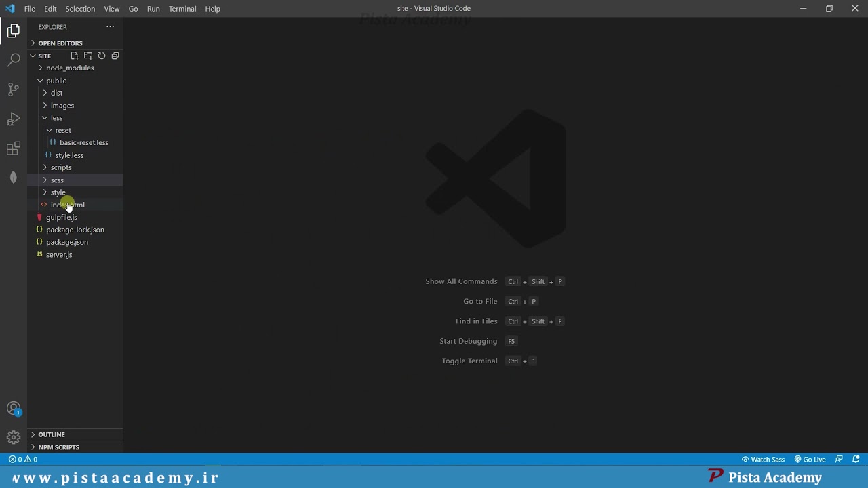This screenshot has width=868, height=488.
Task: Open the Accounts menu icon
Action: pos(14,409)
